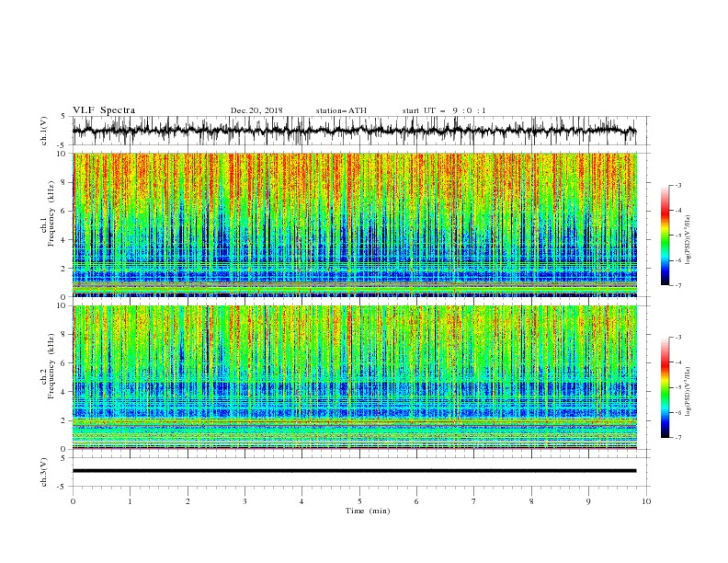The image size is (728, 563).
Task: Click the "VLF Spectra" plot title
Action: [104, 110]
